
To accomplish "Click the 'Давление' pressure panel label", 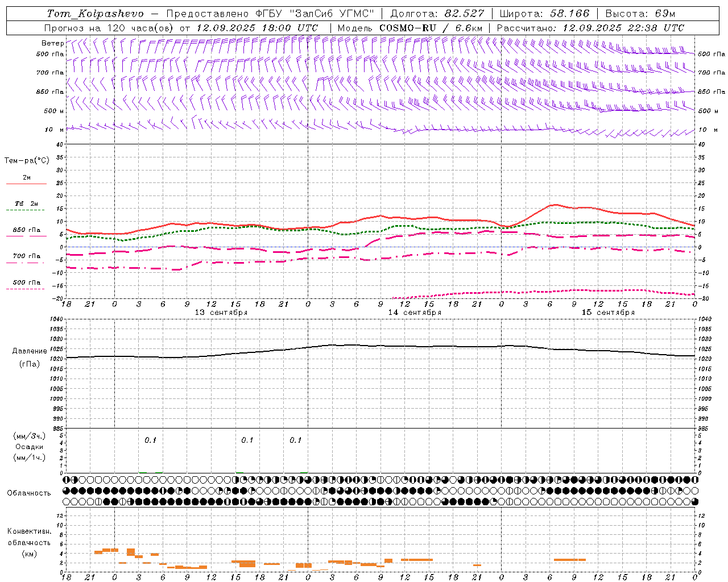I will coord(29,351).
